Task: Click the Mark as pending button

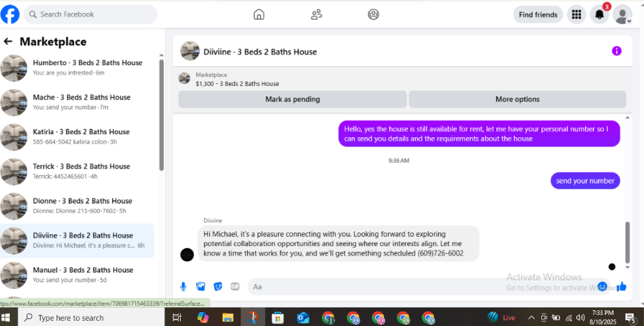Action: (292, 99)
